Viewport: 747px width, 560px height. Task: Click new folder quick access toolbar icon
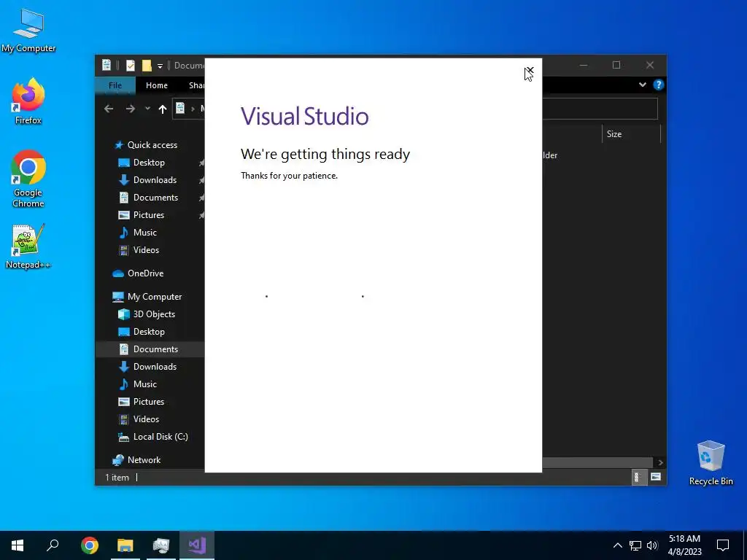(147, 65)
